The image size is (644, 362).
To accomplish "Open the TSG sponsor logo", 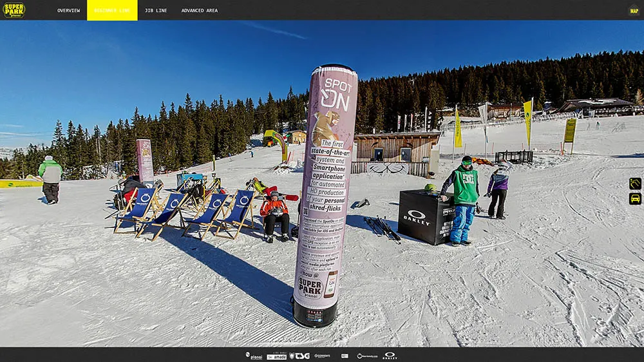I will [299, 356].
